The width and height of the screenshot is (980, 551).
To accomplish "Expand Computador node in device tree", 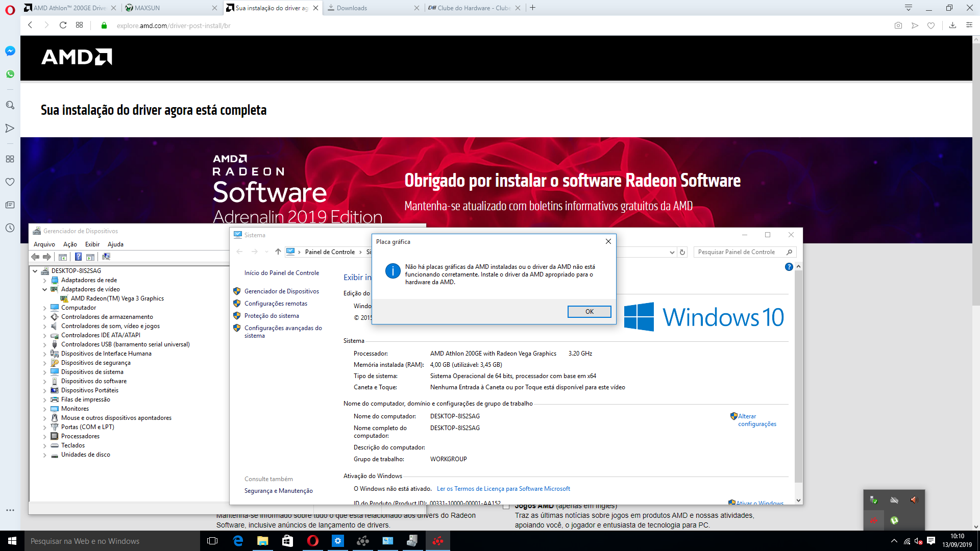I will click(x=44, y=308).
